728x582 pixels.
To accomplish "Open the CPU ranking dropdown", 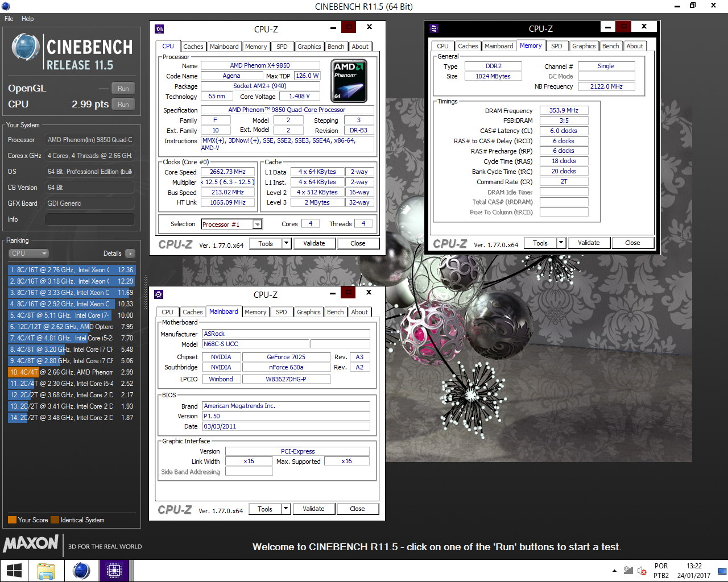I will (x=28, y=253).
